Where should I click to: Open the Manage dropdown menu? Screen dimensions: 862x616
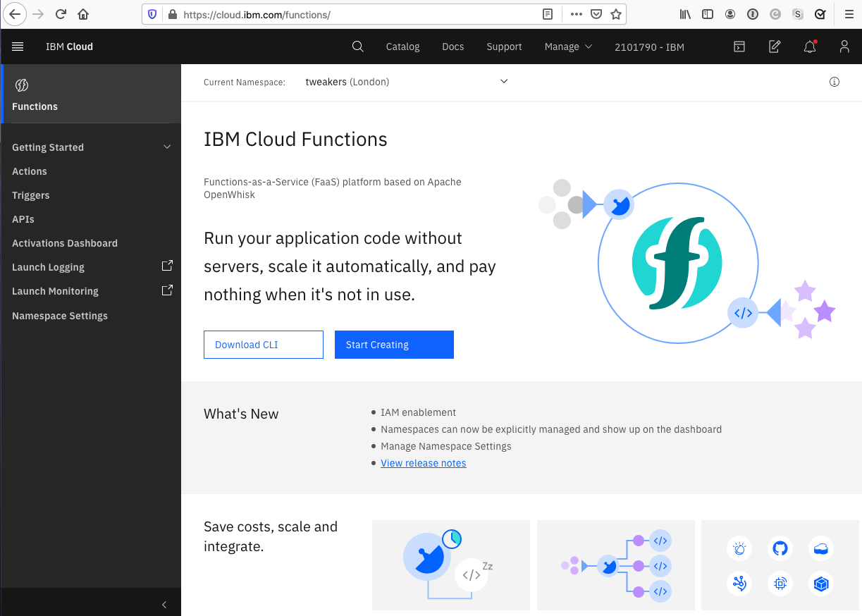point(568,47)
